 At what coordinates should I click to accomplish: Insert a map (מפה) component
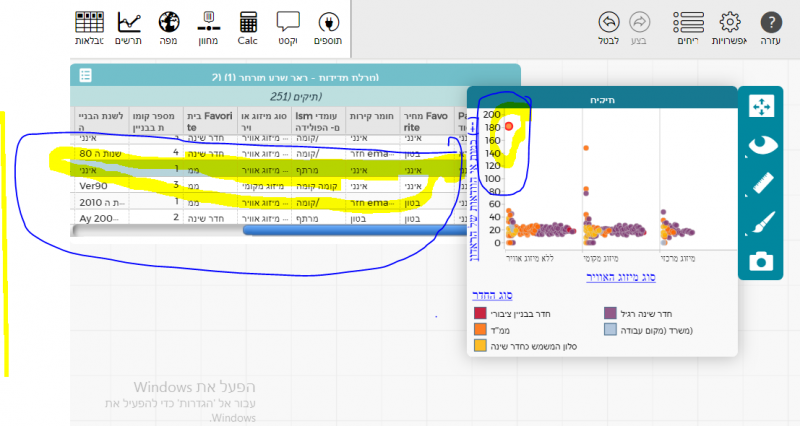click(x=169, y=27)
